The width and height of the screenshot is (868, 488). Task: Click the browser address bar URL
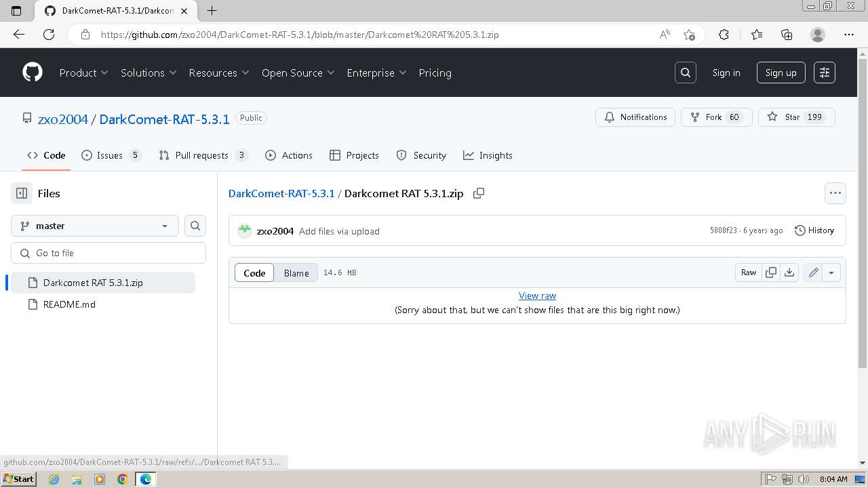(300, 35)
